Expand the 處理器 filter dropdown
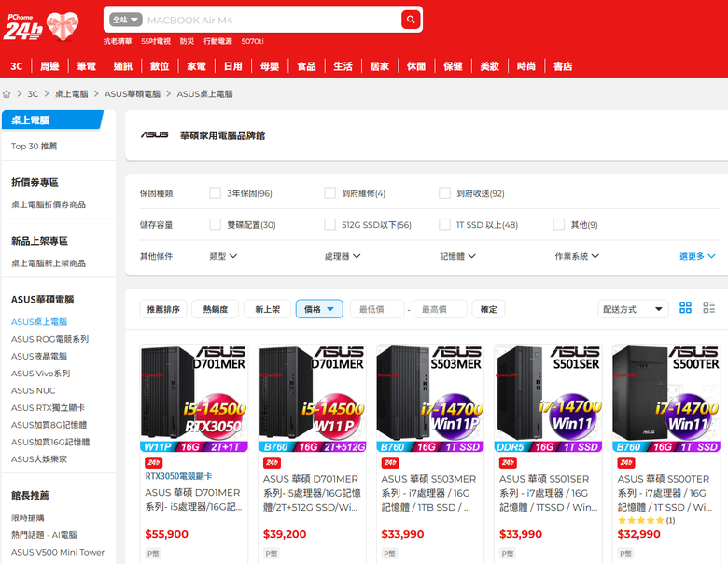 pos(343,256)
